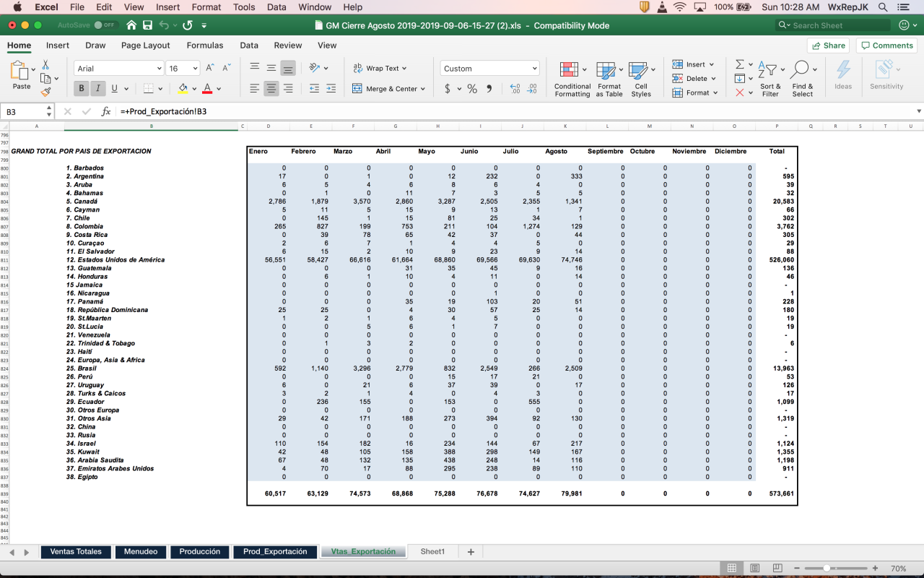
Task: Switch to Page Layout view in status bar
Action: [754, 569]
